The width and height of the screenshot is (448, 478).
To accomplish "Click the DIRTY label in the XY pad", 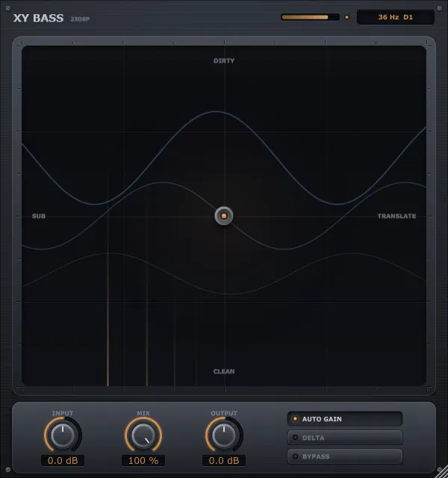I will click(224, 60).
